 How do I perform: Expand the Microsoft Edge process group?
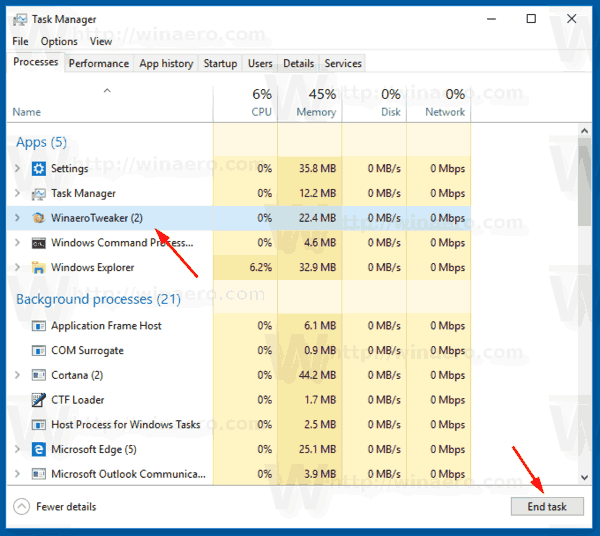pyautogui.click(x=17, y=450)
